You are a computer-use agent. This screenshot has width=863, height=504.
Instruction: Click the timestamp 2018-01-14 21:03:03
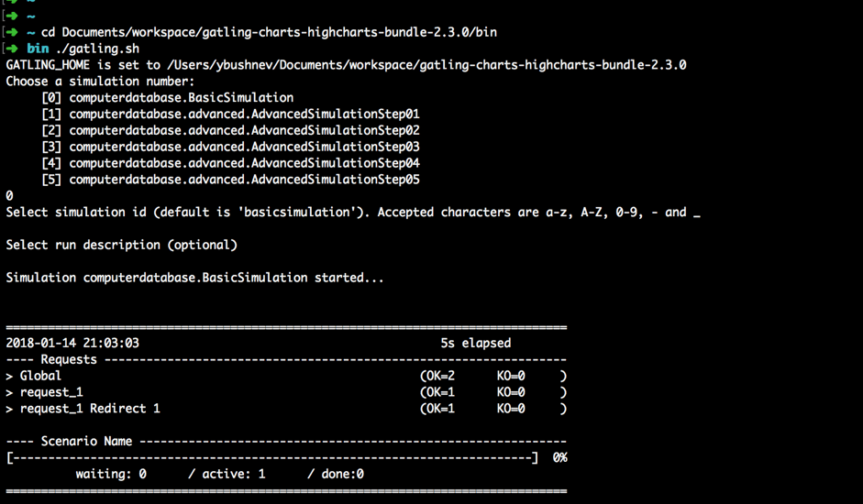coord(72,344)
